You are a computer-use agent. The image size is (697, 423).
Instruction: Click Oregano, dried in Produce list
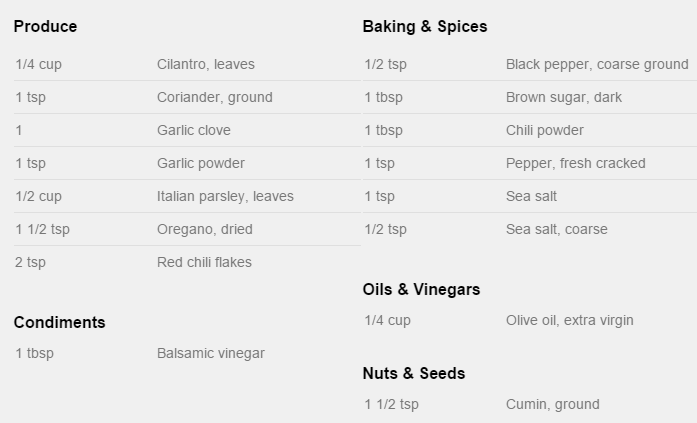[x=204, y=229]
